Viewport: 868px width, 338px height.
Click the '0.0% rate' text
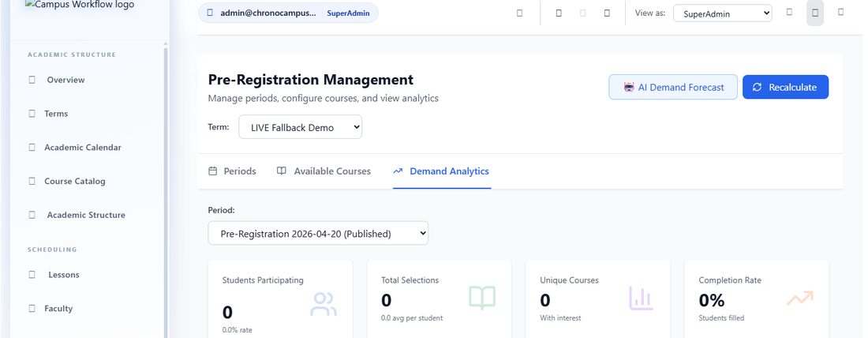237,330
